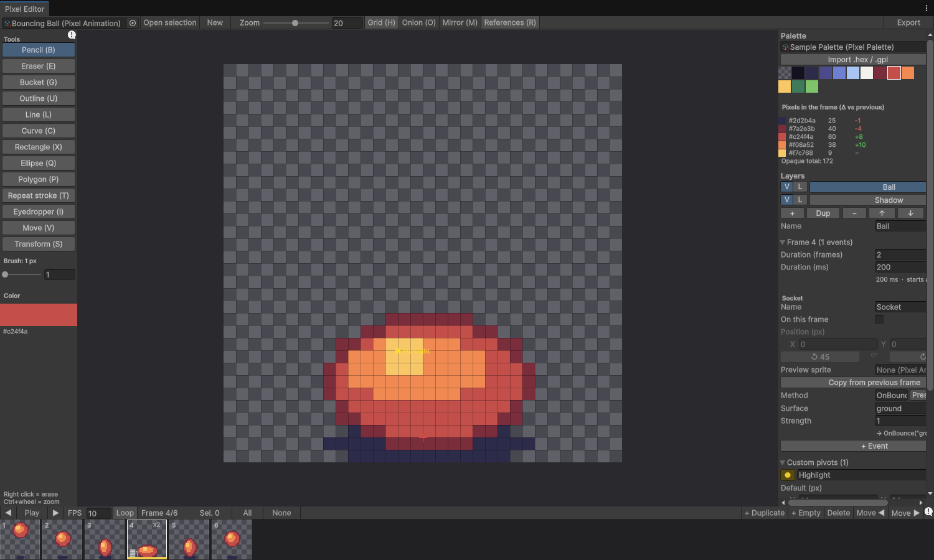Click the warning icon right of Move buttons
This screenshot has height=560, width=934.
928,511
